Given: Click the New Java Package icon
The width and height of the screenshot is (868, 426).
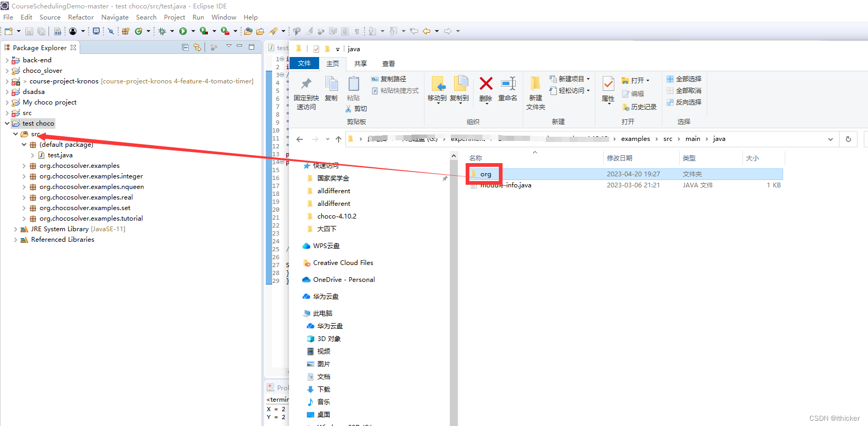Looking at the screenshot, I should (126, 31).
